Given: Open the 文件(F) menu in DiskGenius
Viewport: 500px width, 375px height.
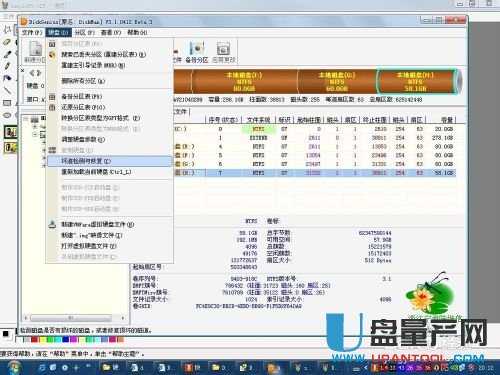Looking at the screenshot, I should pos(32,32).
